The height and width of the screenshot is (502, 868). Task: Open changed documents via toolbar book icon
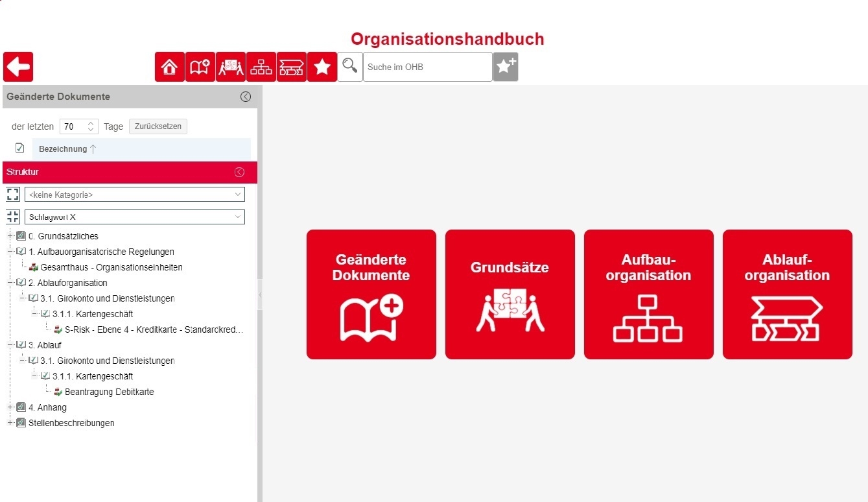tap(200, 67)
